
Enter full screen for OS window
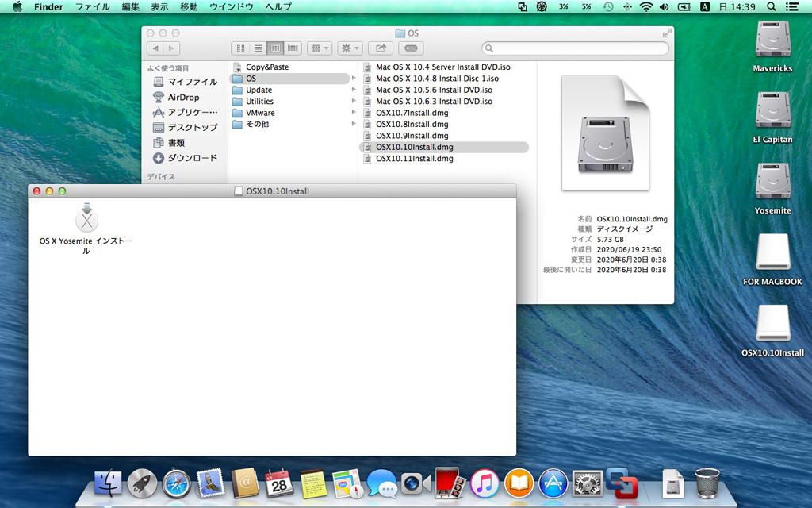pos(666,33)
